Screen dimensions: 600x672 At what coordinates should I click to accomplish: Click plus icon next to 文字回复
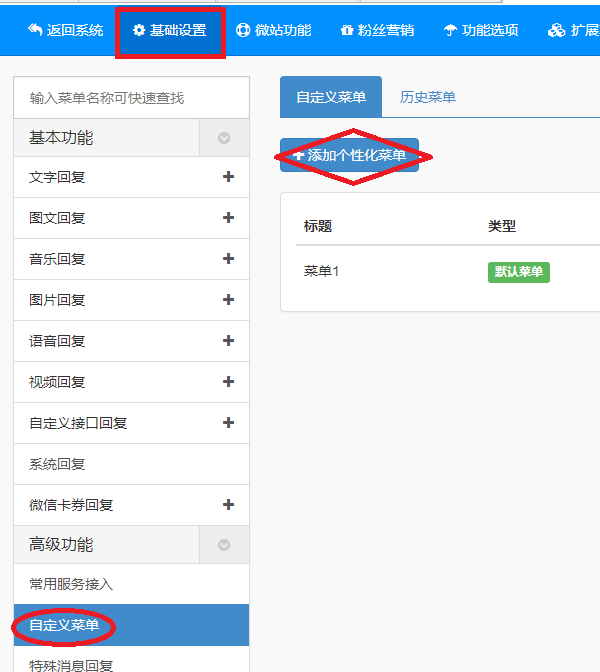pyautogui.click(x=228, y=177)
